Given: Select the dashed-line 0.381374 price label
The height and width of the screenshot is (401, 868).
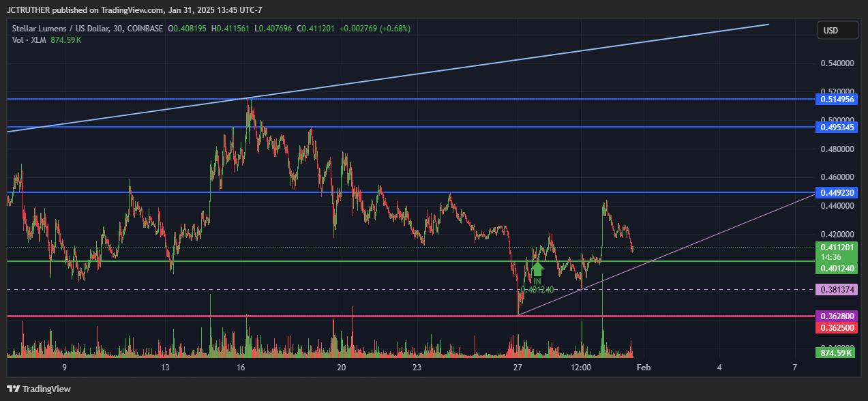Looking at the screenshot, I should click(x=837, y=289).
